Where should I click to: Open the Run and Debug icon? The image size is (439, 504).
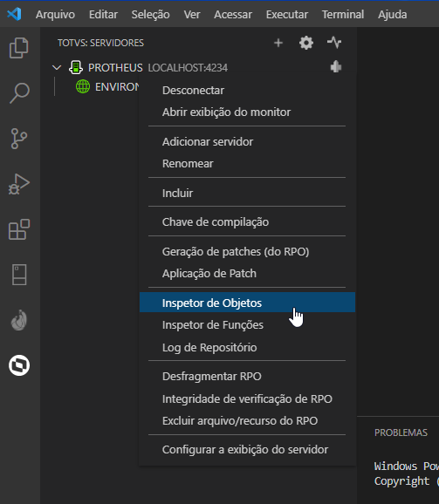tap(19, 184)
